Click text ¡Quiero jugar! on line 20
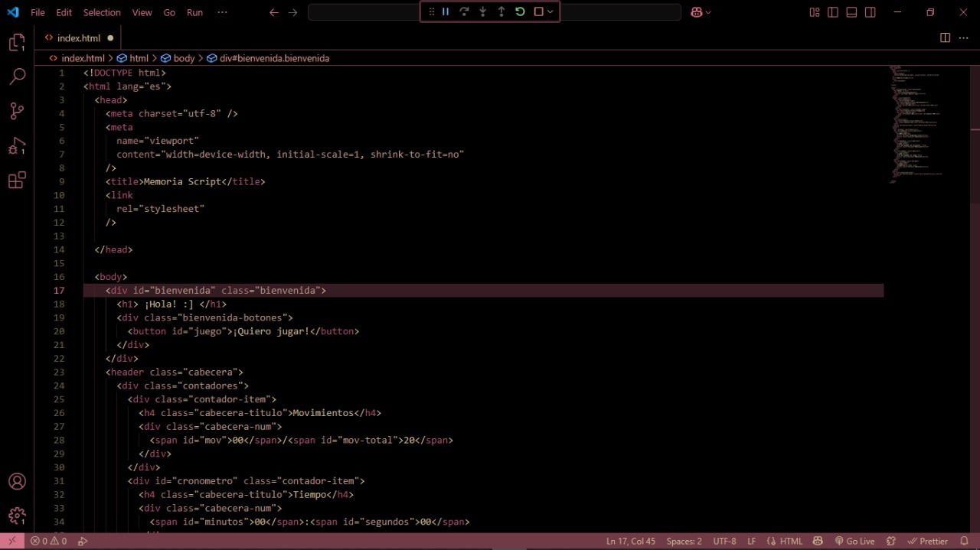This screenshot has height=550, width=980. pos(271,331)
